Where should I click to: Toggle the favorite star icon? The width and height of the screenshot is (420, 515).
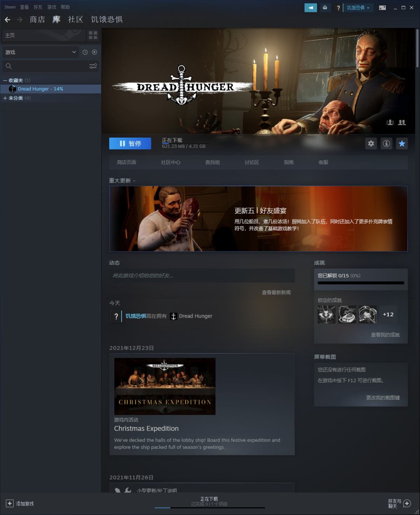pyautogui.click(x=402, y=144)
